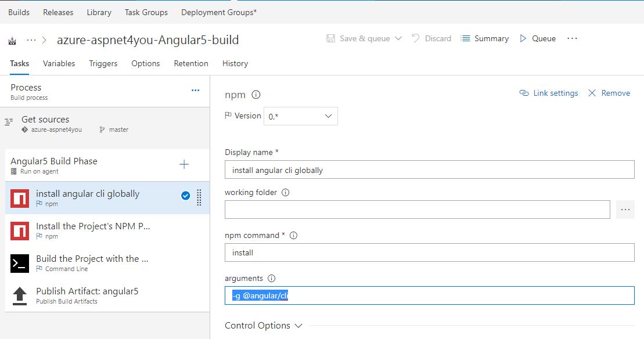The height and width of the screenshot is (339, 644).
Task: Open the Builds menu
Action: (19, 12)
